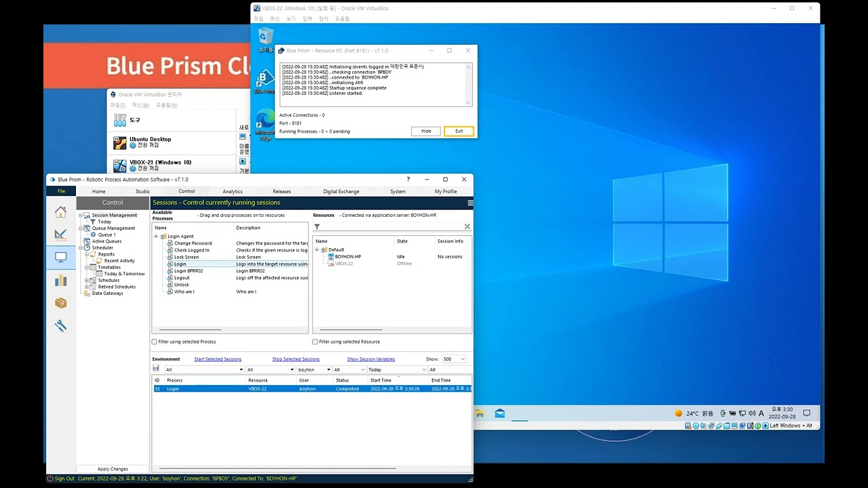Click the Sessions panel hamburger menu icon
This screenshot has height=488, width=868.
[x=470, y=203]
